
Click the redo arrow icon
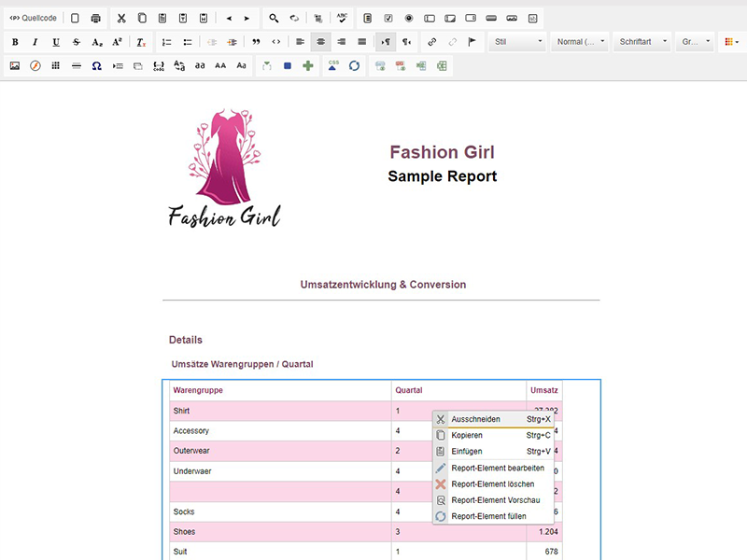247,18
